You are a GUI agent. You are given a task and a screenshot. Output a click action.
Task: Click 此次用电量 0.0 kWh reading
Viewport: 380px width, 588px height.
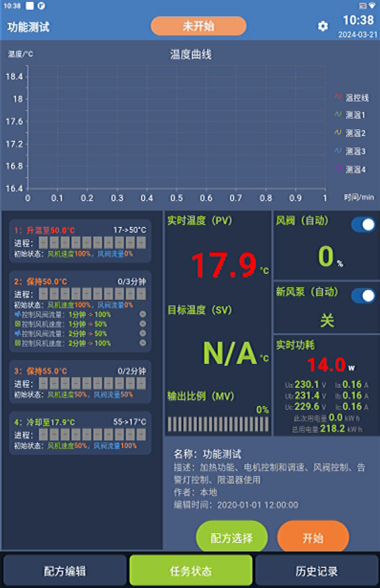click(327, 418)
